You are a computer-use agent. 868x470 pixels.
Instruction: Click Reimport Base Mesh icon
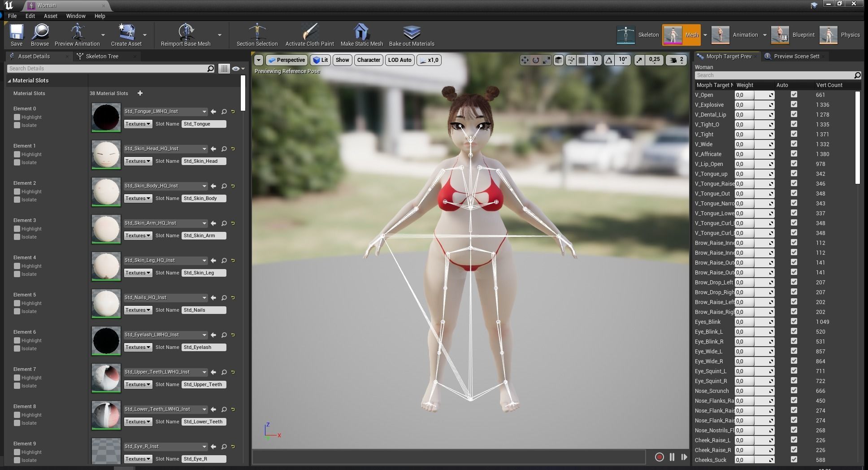pos(186,35)
